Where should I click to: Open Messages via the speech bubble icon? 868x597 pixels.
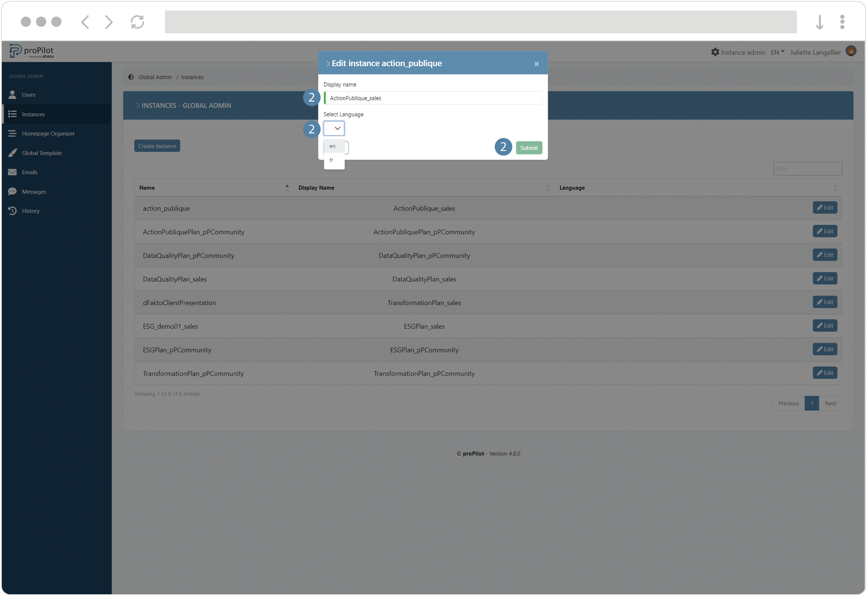click(13, 191)
